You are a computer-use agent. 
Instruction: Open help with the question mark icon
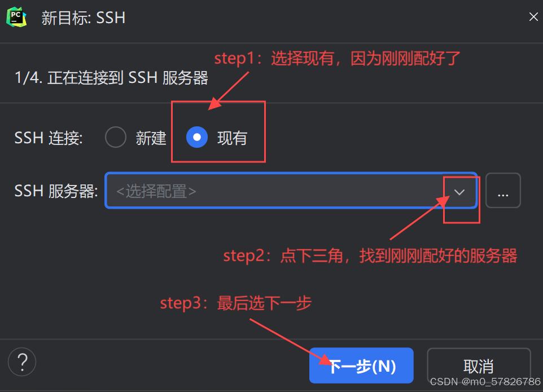point(22,362)
